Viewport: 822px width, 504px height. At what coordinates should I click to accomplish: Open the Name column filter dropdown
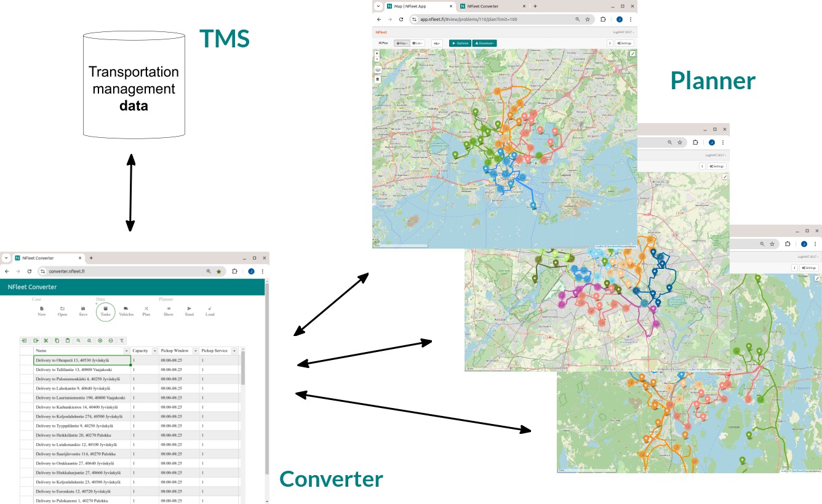pyautogui.click(x=126, y=351)
